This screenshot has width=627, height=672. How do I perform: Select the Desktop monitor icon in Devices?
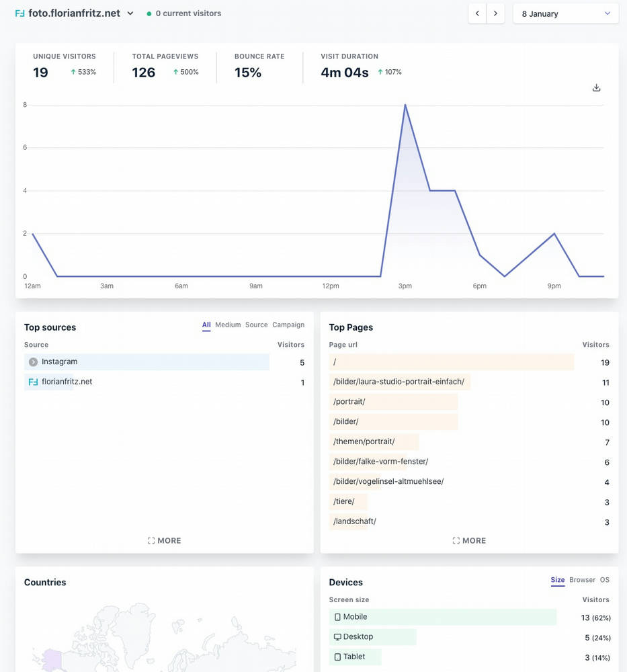tap(337, 636)
